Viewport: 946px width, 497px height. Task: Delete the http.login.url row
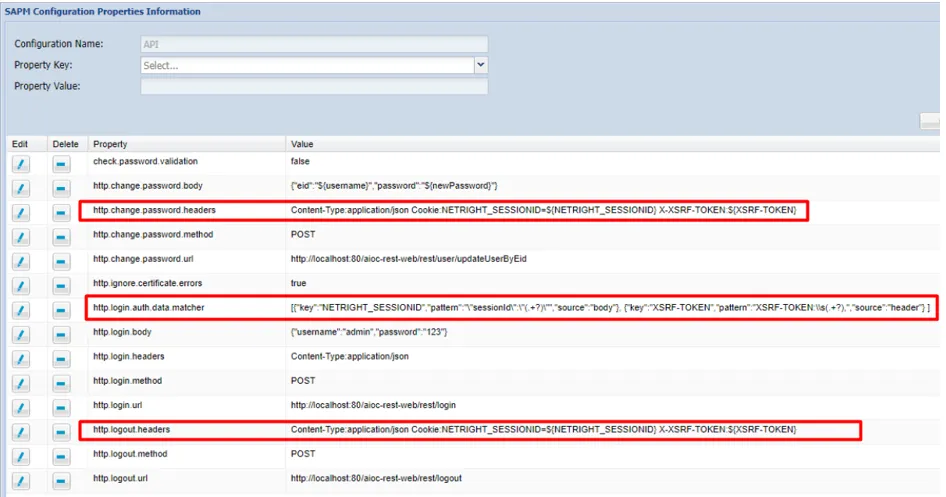pos(61,408)
